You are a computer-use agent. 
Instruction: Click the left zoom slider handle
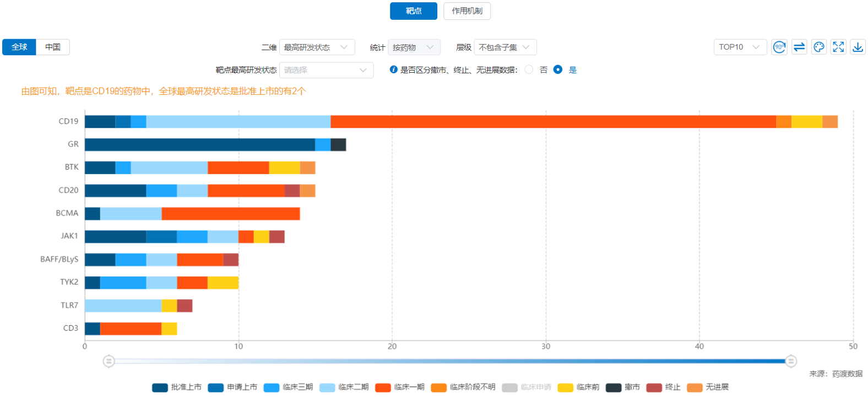coord(109,362)
